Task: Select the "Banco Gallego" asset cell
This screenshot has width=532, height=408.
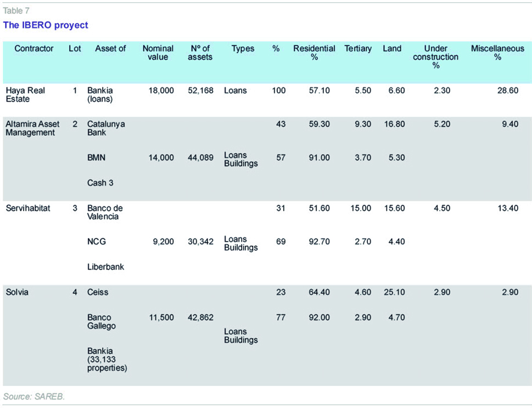Action: [x=101, y=322]
